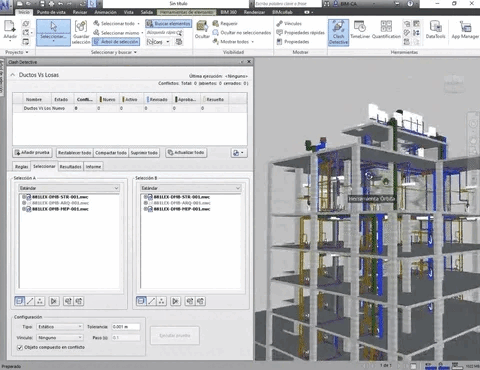Click lines icon under Selección B
This screenshot has width=480, height=370.
(x=152, y=301)
